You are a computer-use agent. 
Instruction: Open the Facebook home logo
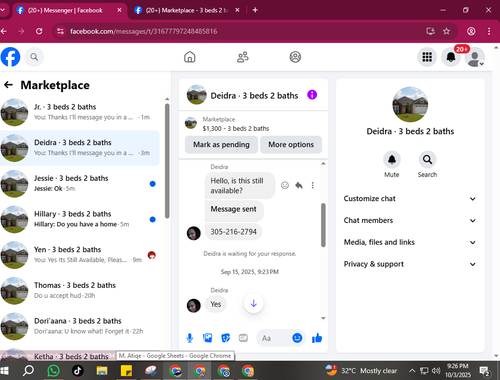click(10, 57)
